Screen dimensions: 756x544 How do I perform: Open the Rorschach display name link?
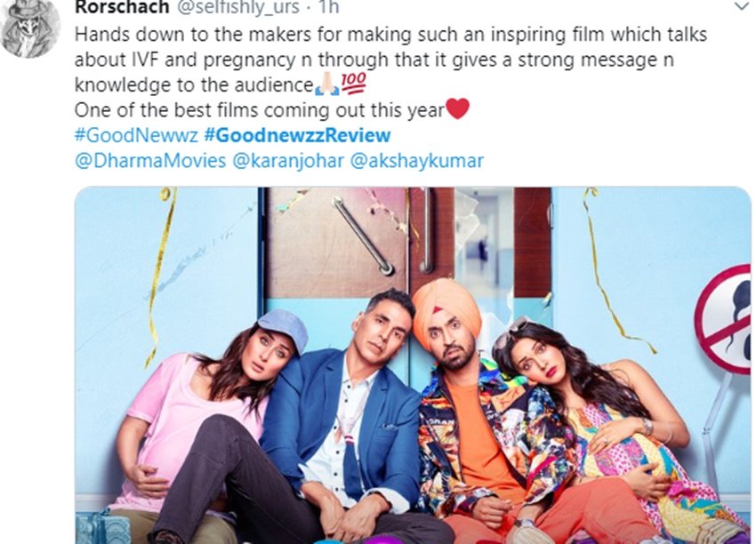(123, 7)
